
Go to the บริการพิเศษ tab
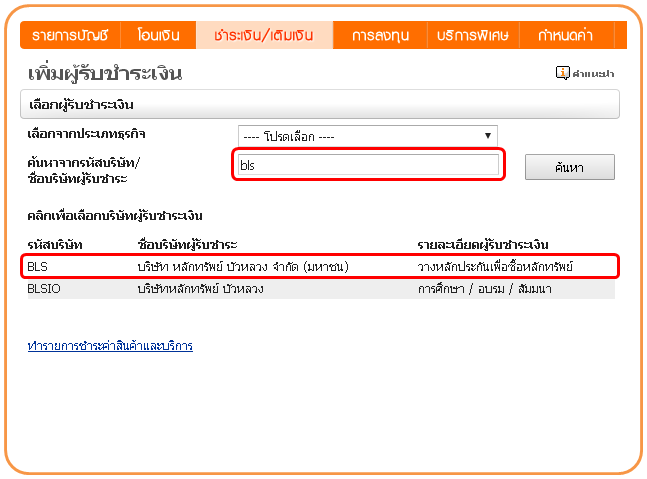[x=473, y=35]
